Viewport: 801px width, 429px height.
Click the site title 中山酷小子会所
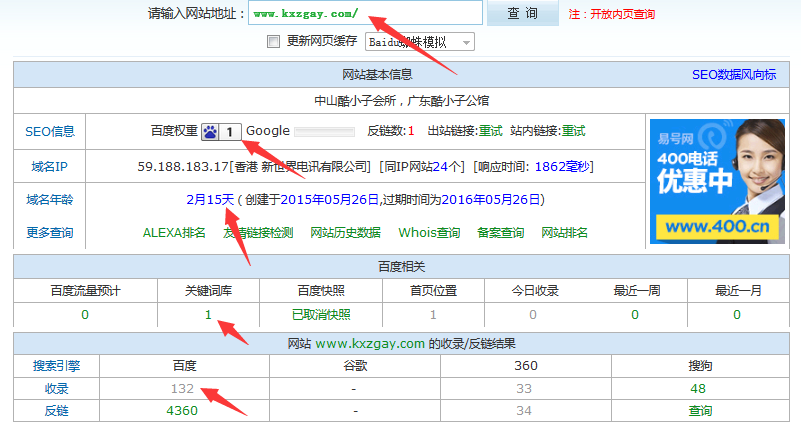[x=355, y=101]
